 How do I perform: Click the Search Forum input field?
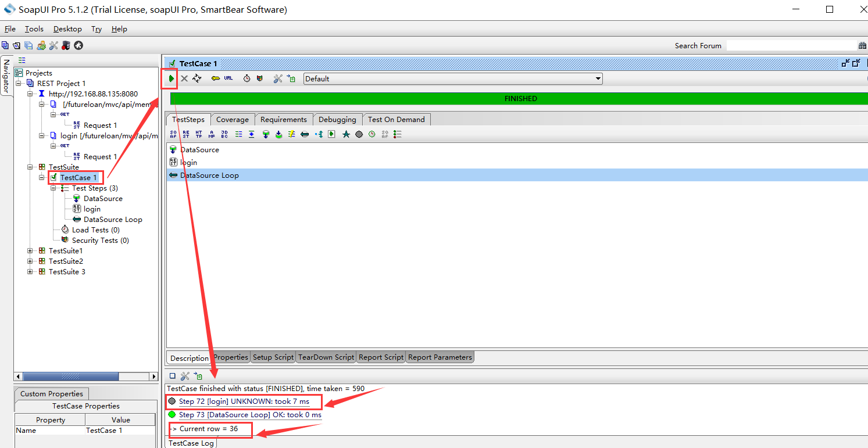point(791,45)
